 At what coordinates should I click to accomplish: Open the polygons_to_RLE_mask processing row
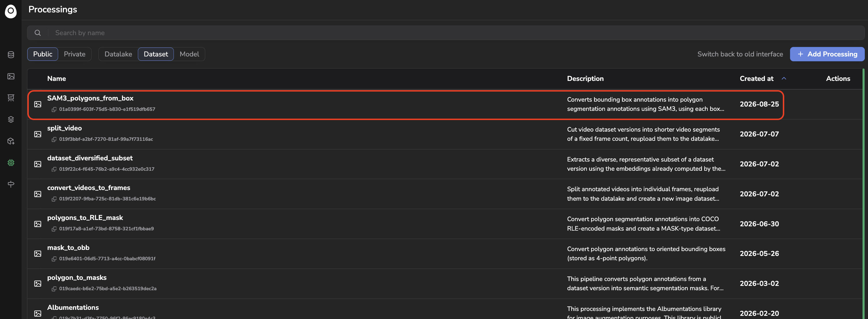pyautogui.click(x=445, y=224)
